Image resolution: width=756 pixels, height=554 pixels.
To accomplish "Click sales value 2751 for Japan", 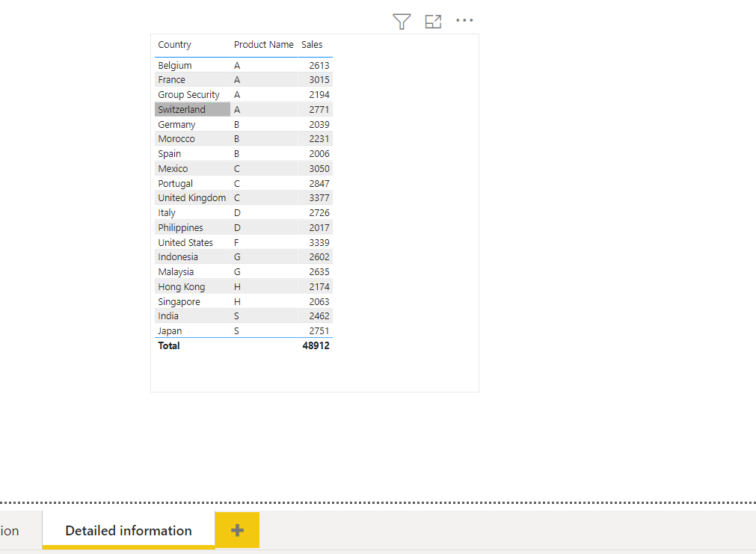I will [x=319, y=330].
